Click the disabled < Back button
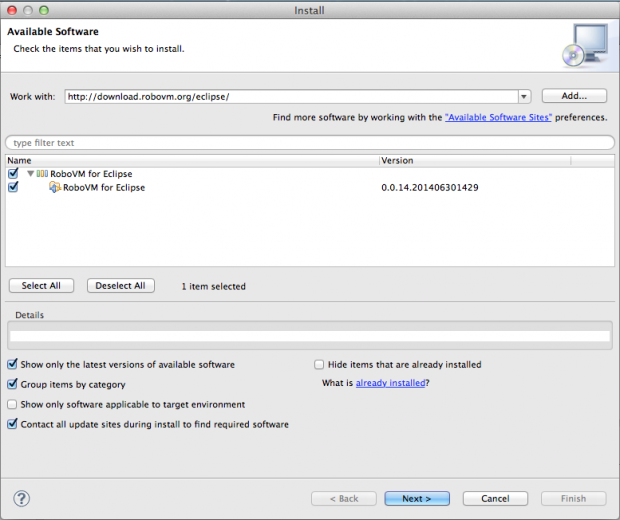The width and height of the screenshot is (620, 520). coord(344,499)
